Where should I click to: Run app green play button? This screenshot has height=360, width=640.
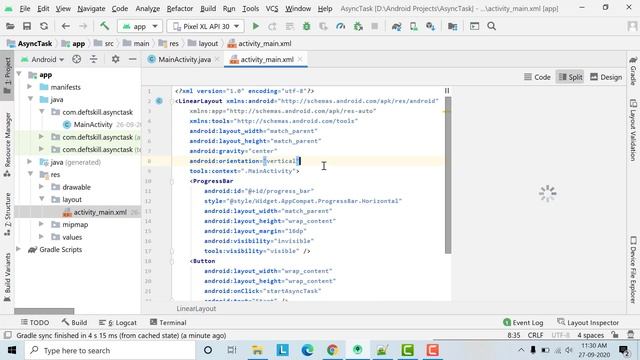click(x=256, y=26)
